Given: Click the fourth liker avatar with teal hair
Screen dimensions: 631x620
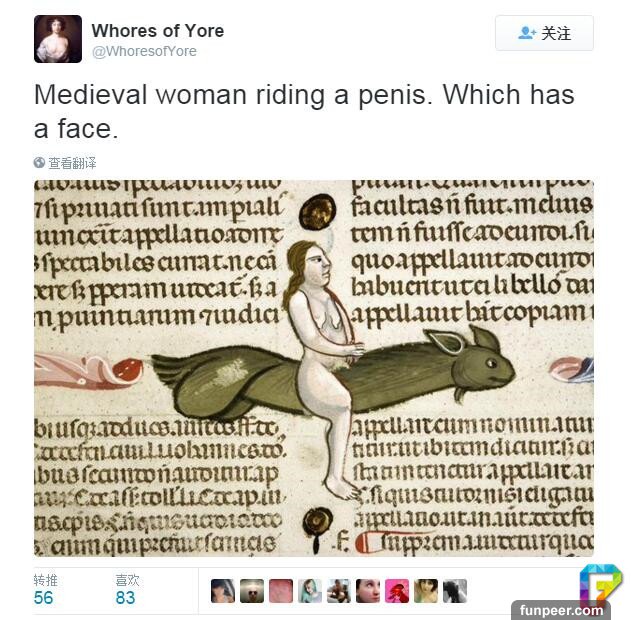Looking at the screenshot, I should click(x=310, y=591).
